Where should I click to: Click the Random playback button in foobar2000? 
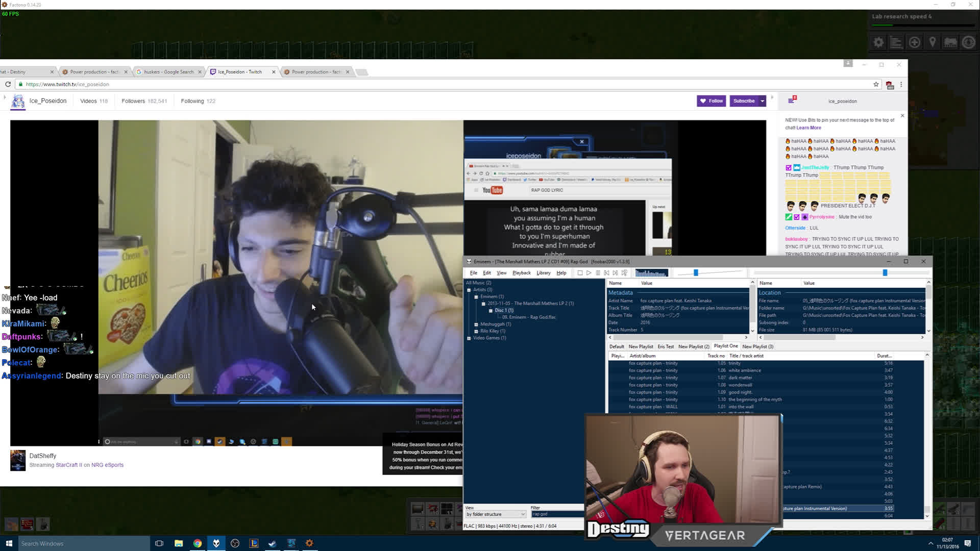pyautogui.click(x=624, y=273)
